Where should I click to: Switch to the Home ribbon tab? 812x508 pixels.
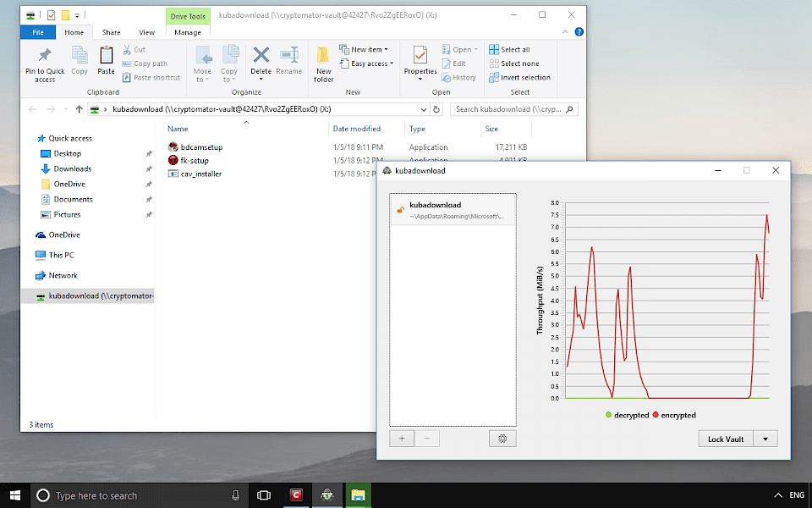point(74,32)
